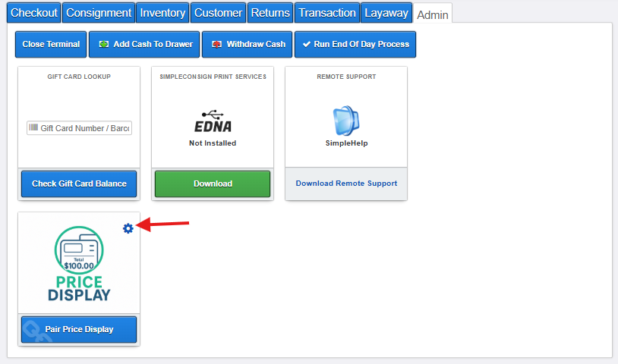Select the Returns tab
Image resolution: width=618 pixels, height=364 pixels.
point(270,13)
